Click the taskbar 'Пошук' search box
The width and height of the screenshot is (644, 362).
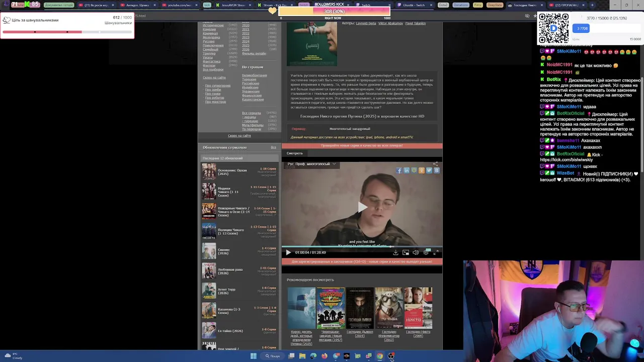(x=273, y=356)
